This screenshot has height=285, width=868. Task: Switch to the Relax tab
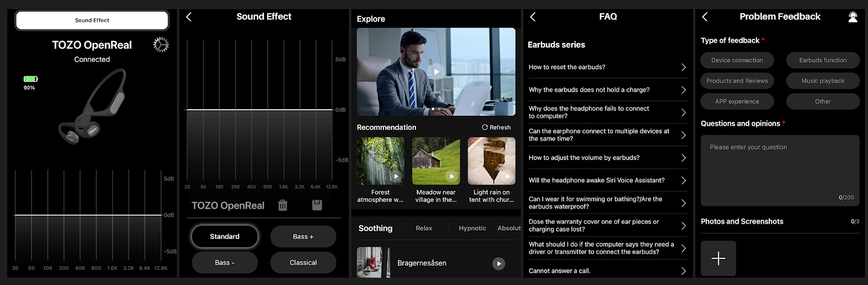coord(424,228)
